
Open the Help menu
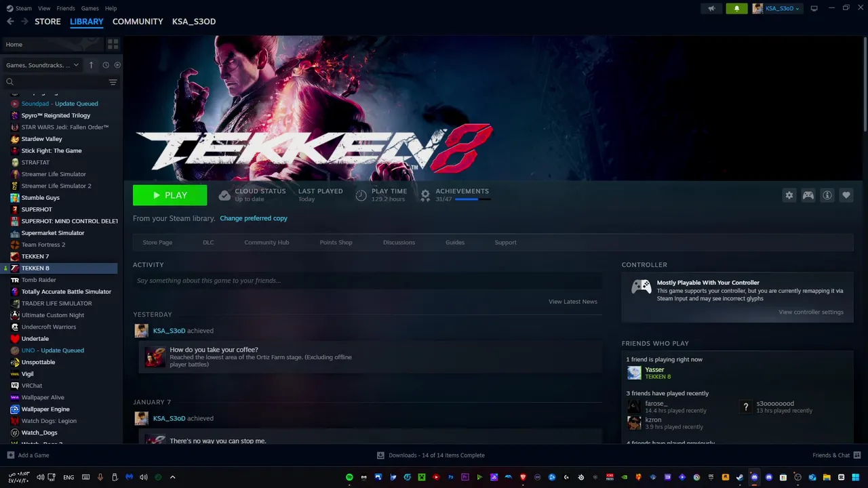pos(111,8)
